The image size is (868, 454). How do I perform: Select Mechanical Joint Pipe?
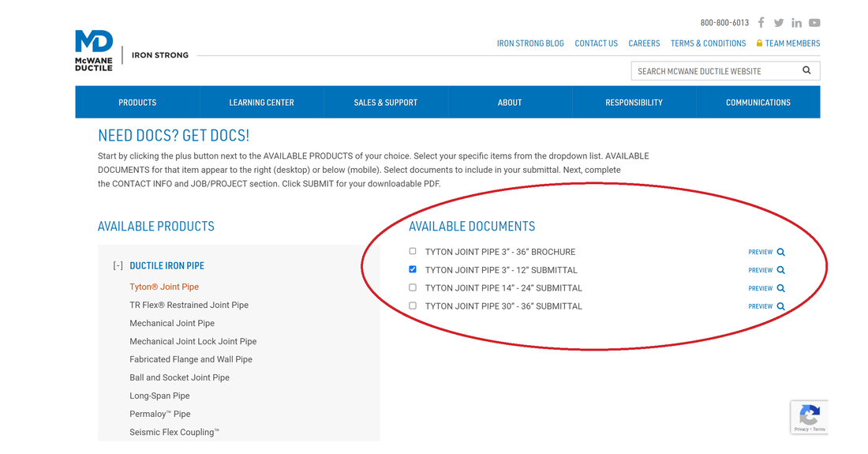point(171,324)
